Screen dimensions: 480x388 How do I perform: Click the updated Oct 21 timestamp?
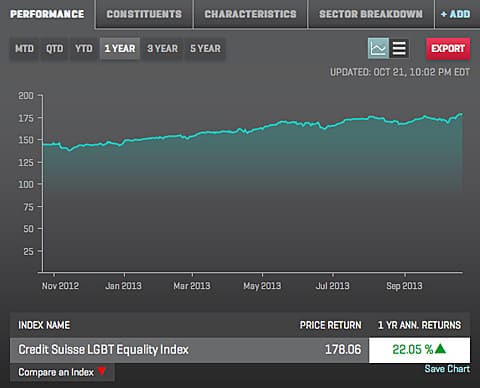coord(400,72)
